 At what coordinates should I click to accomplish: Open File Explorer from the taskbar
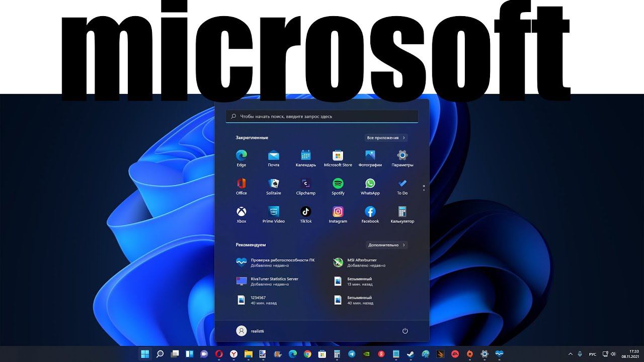pyautogui.click(x=249, y=354)
